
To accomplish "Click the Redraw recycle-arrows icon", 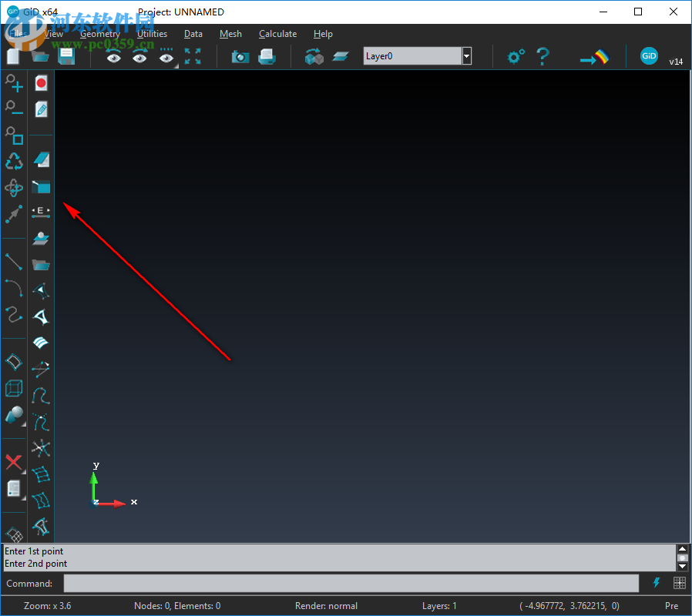I will click(x=14, y=162).
